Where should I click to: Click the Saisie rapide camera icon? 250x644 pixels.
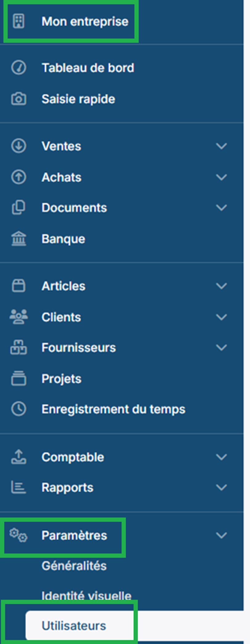coord(19,98)
